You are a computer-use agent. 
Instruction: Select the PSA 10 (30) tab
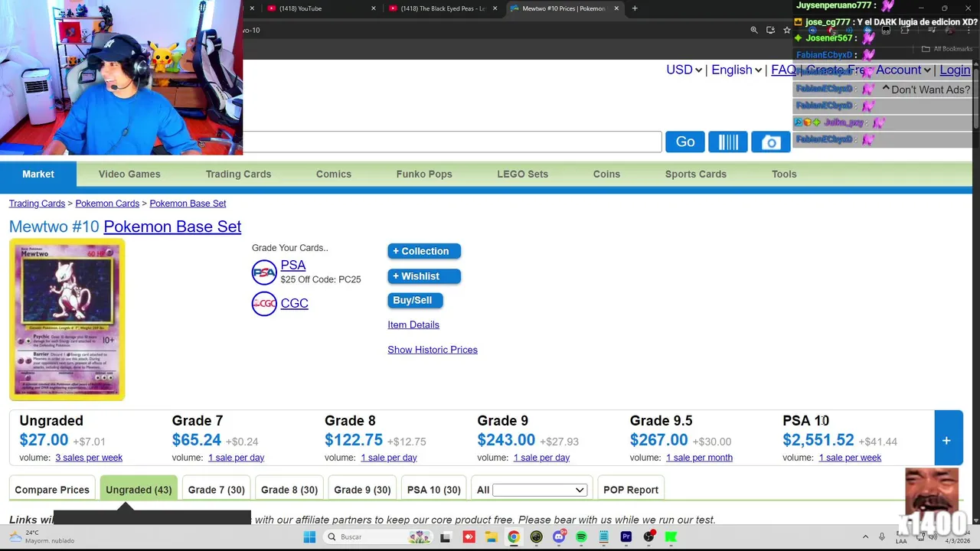[x=434, y=490]
